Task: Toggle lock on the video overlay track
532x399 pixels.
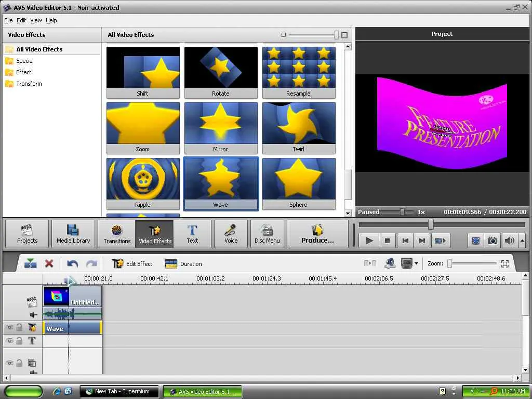Action: [x=19, y=363]
